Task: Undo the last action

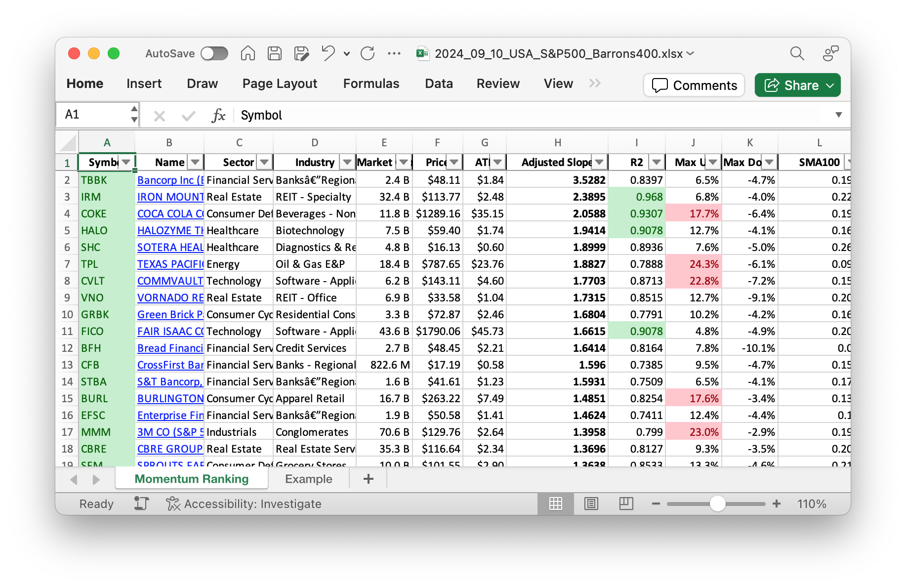Action: tap(328, 53)
